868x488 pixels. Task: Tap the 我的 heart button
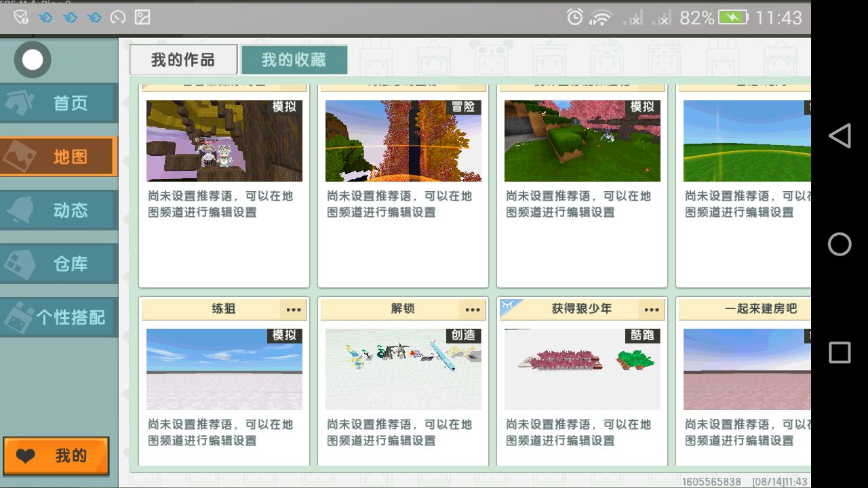click(56, 456)
